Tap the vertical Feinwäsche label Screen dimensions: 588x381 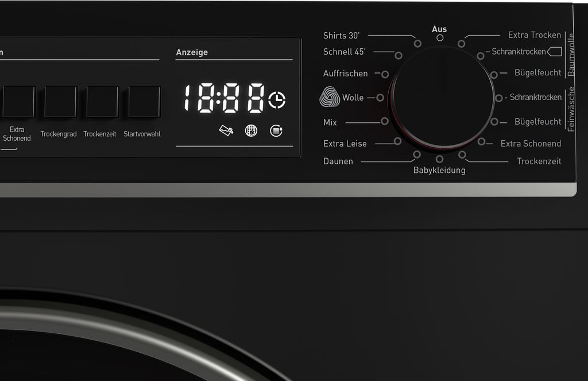click(x=571, y=109)
